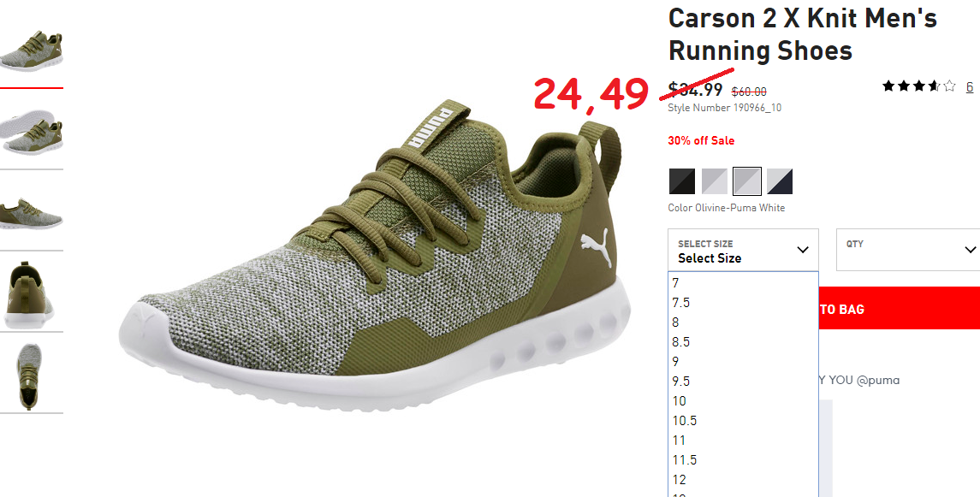
Task: Open the 6 reviews link
Action: [x=970, y=86]
